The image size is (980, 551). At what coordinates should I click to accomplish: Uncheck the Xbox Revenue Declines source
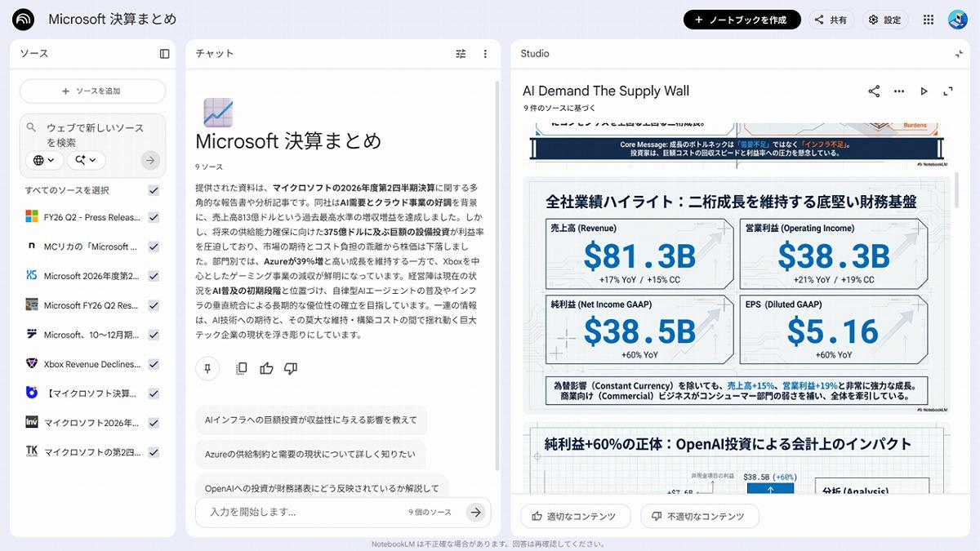pos(154,364)
